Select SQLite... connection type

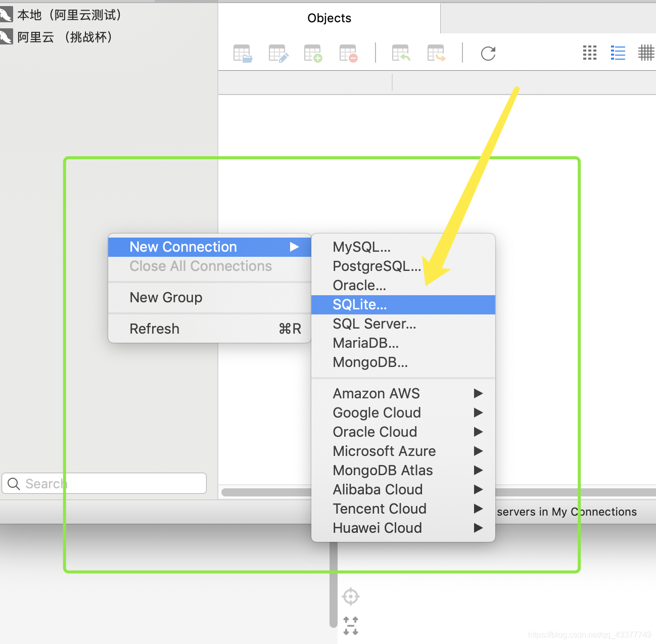(403, 305)
